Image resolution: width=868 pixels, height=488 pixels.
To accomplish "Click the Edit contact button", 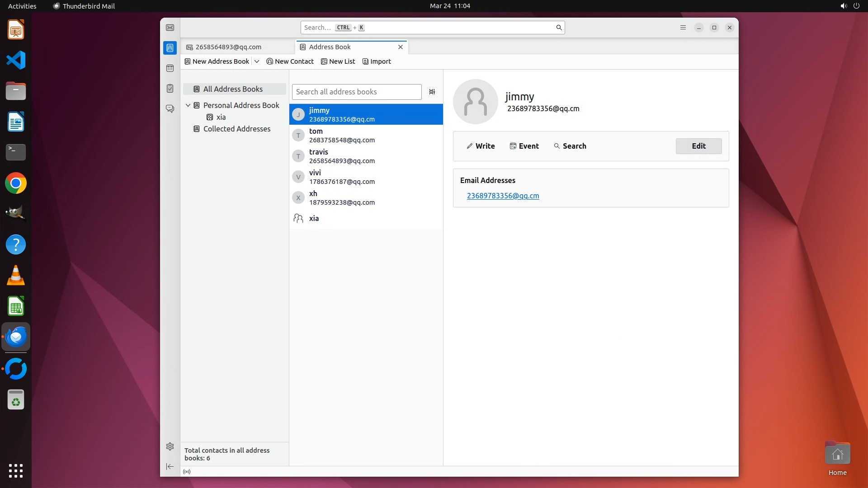I will tap(698, 146).
